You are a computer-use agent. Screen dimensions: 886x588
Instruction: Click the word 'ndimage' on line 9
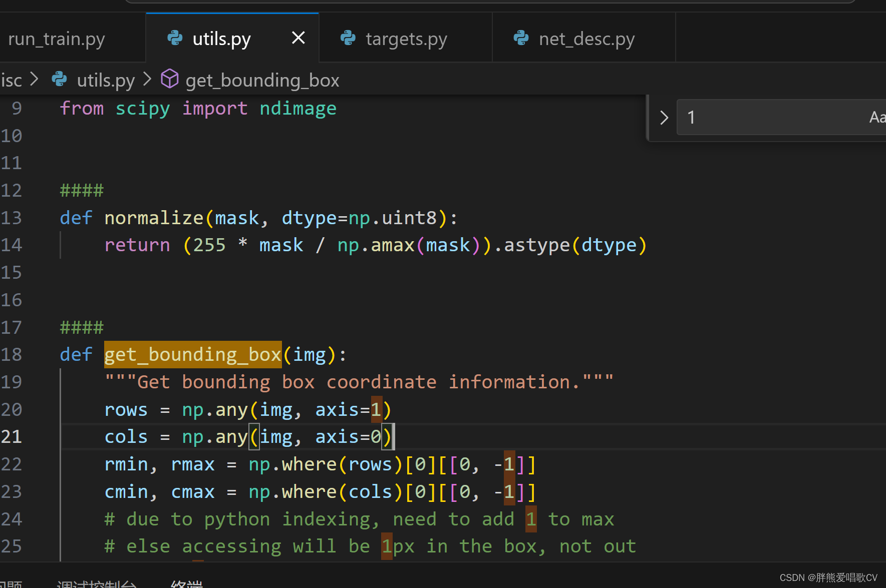(x=298, y=109)
